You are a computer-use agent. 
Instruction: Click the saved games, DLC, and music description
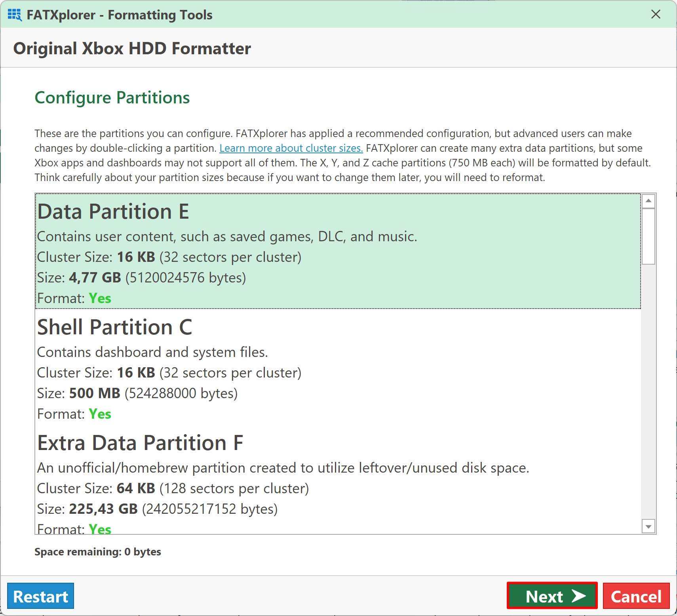click(227, 236)
